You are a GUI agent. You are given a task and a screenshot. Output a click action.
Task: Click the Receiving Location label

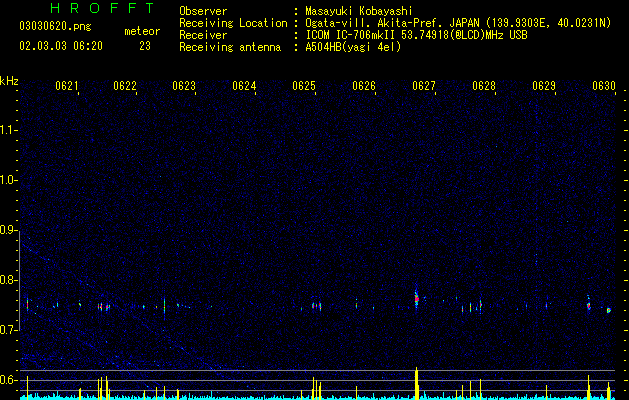click(233, 23)
